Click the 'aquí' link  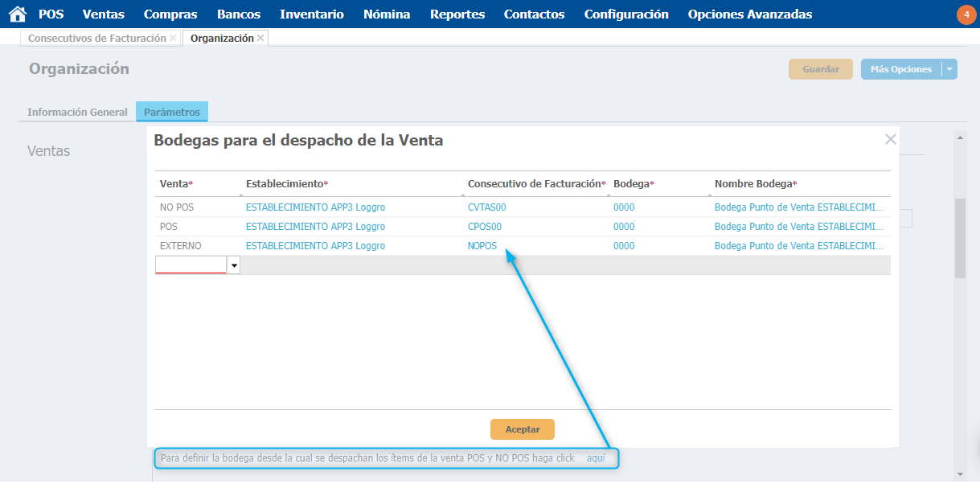pyautogui.click(x=596, y=458)
